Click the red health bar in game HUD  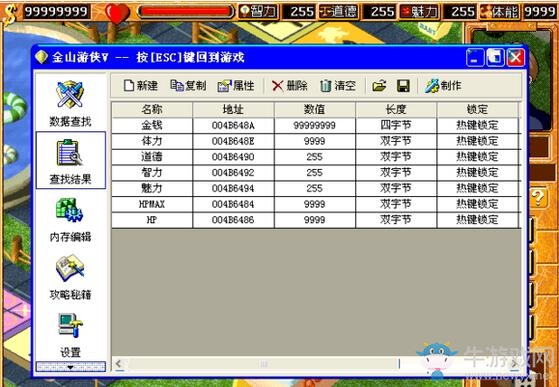(x=185, y=12)
